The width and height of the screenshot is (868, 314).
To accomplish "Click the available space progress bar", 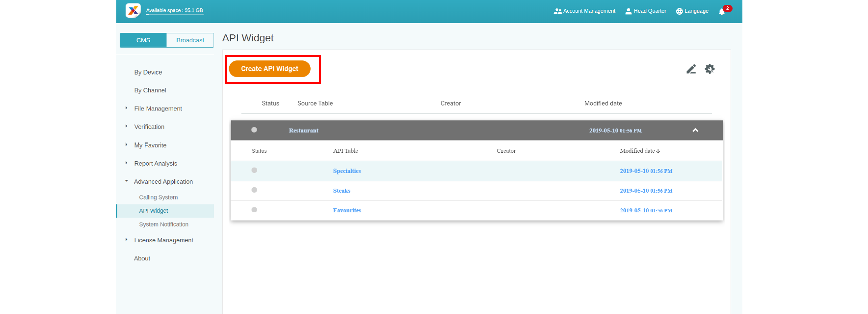I will (175, 15).
